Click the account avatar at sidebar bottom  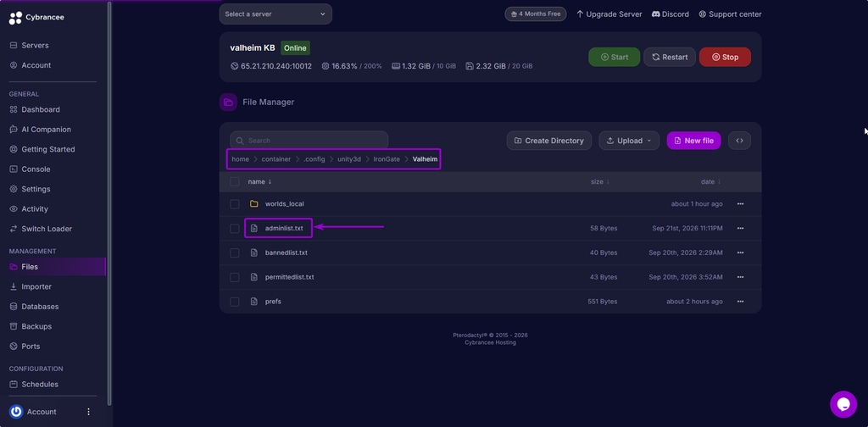tap(16, 412)
